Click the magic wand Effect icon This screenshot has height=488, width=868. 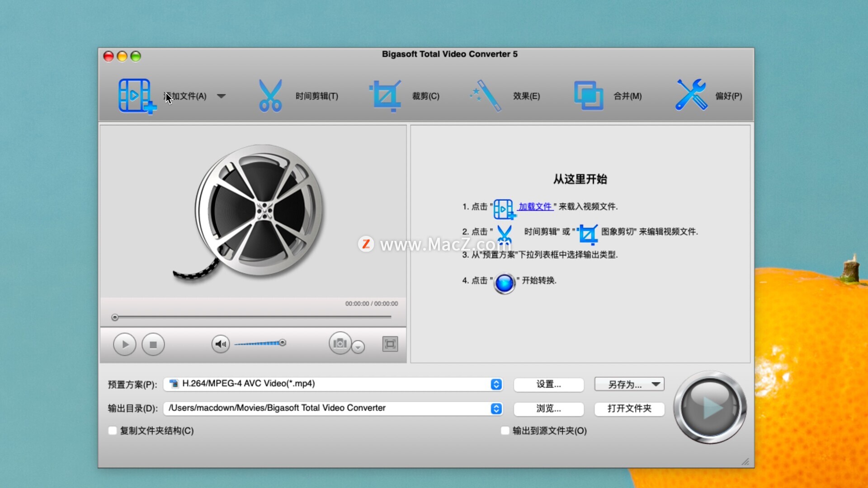tap(486, 95)
